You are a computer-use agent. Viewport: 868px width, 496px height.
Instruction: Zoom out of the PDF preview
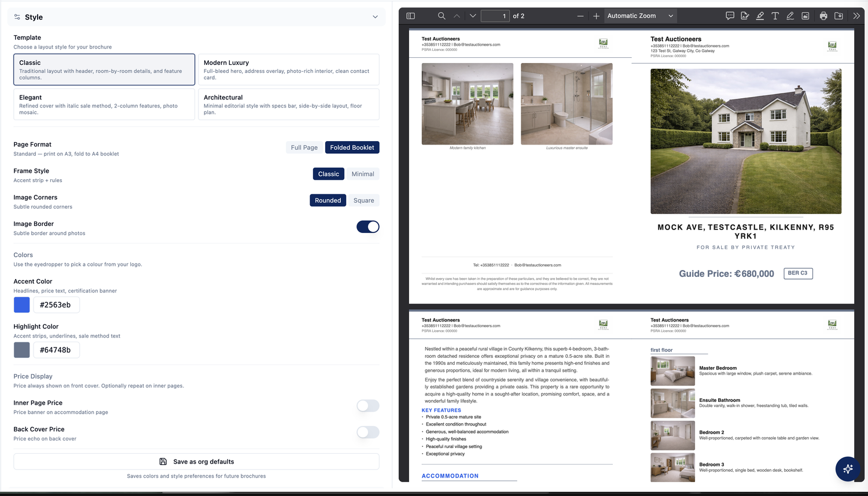(580, 16)
